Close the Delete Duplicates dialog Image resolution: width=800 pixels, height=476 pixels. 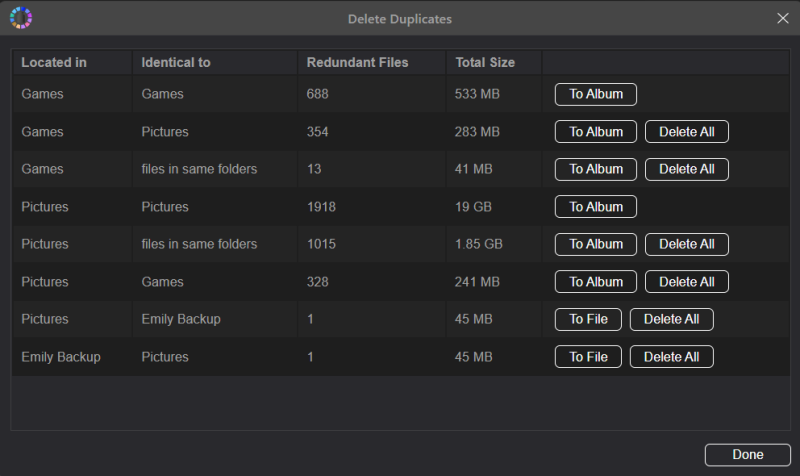783,18
